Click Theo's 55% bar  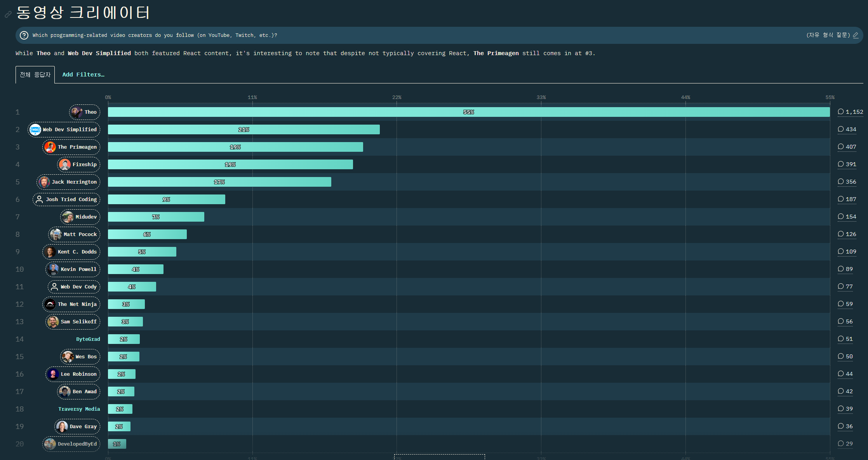point(468,112)
